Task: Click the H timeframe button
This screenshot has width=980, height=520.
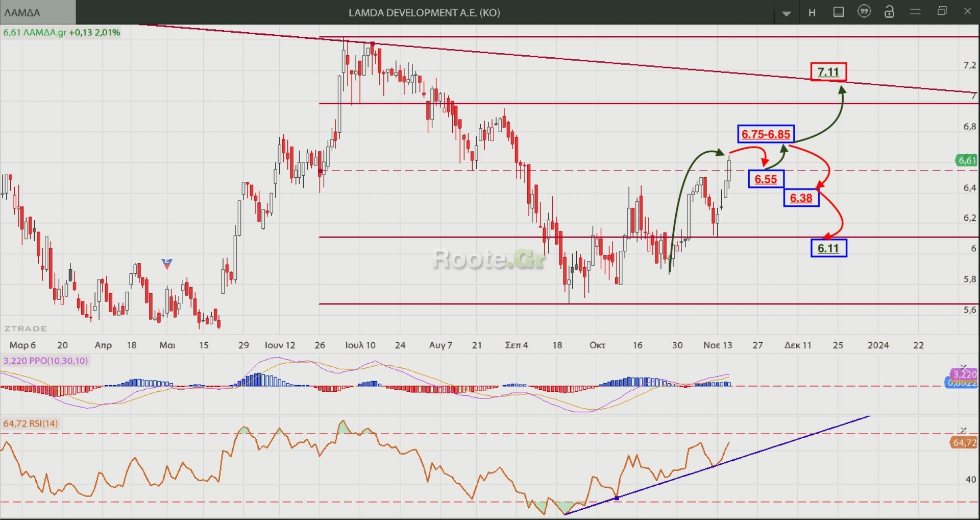Action: click(812, 13)
